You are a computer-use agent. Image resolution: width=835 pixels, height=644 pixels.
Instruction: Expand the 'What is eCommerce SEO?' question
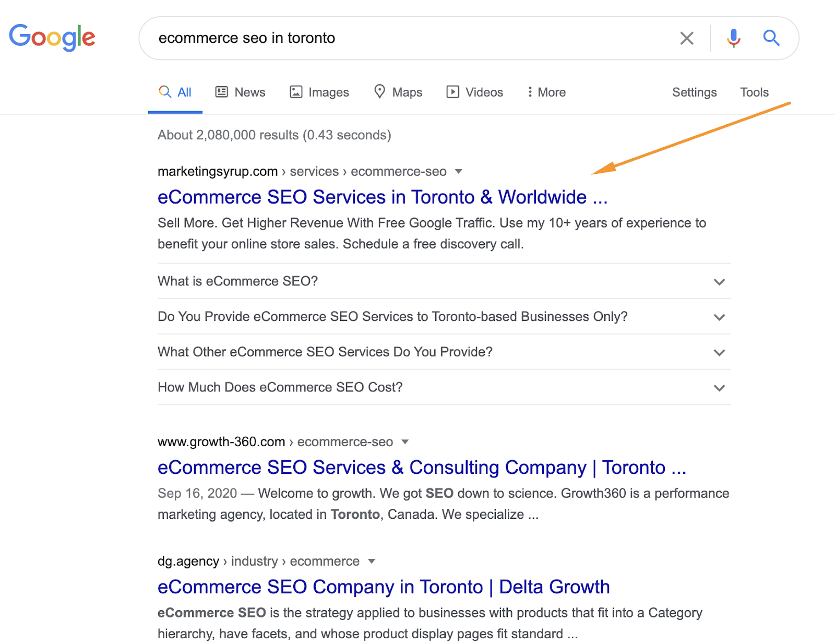[x=444, y=281]
